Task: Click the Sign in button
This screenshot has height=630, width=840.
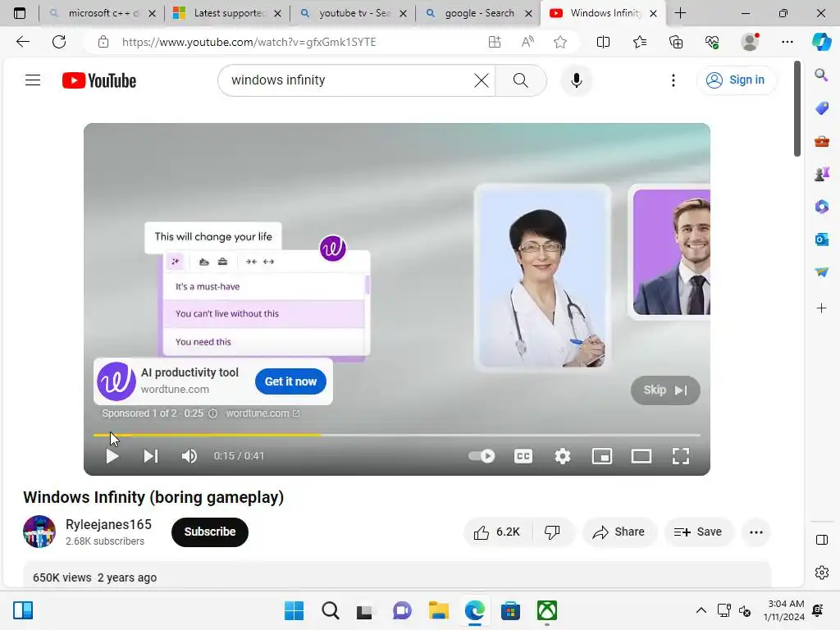Action: tap(736, 80)
